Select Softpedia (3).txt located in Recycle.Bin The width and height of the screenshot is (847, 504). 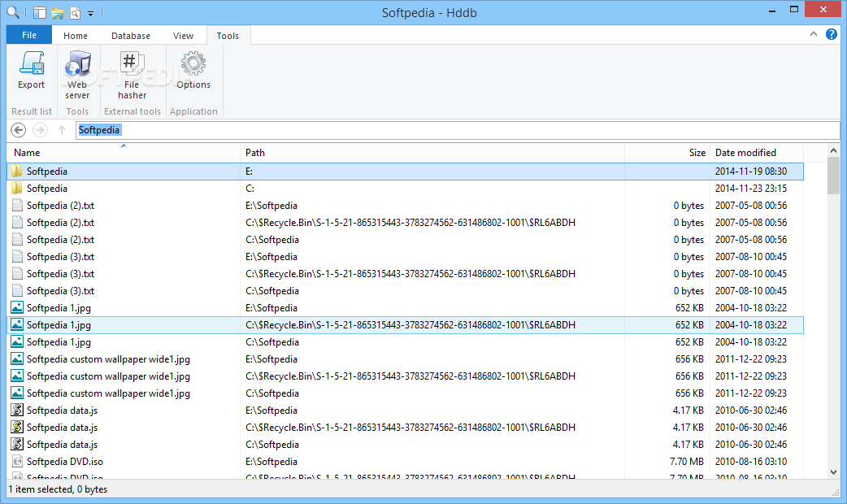point(405,274)
